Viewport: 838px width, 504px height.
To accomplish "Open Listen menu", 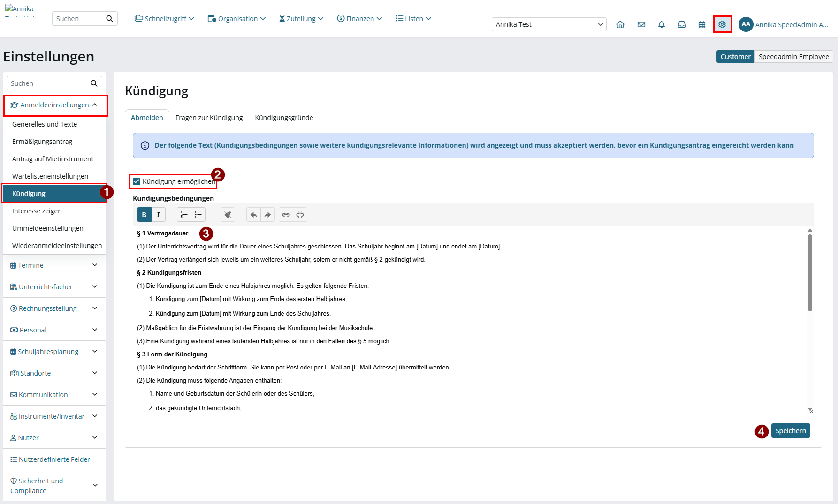I will 413,19.
